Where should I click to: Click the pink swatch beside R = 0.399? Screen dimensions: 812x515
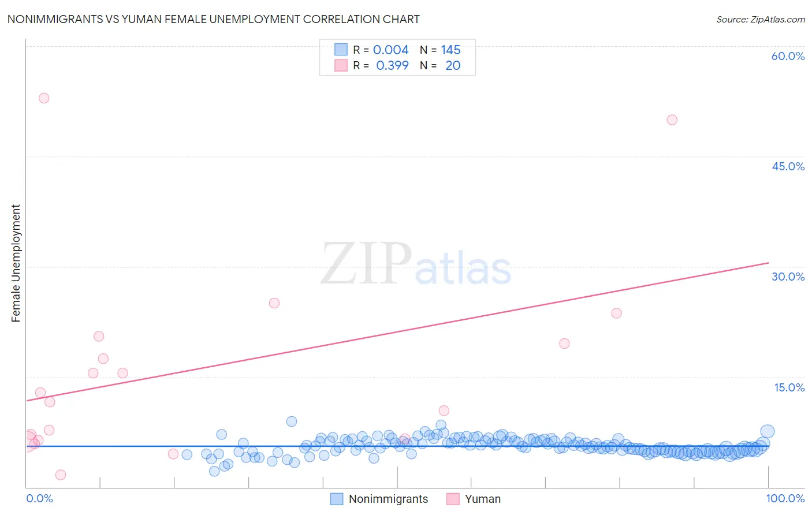(341, 65)
